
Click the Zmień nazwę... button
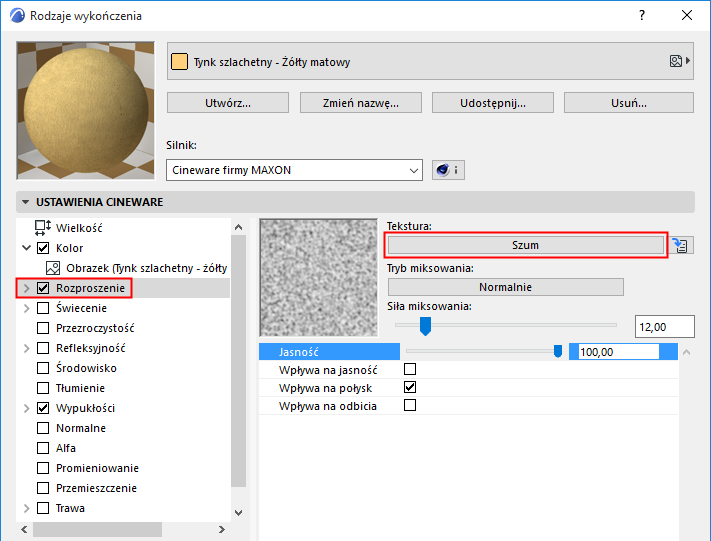(360, 103)
